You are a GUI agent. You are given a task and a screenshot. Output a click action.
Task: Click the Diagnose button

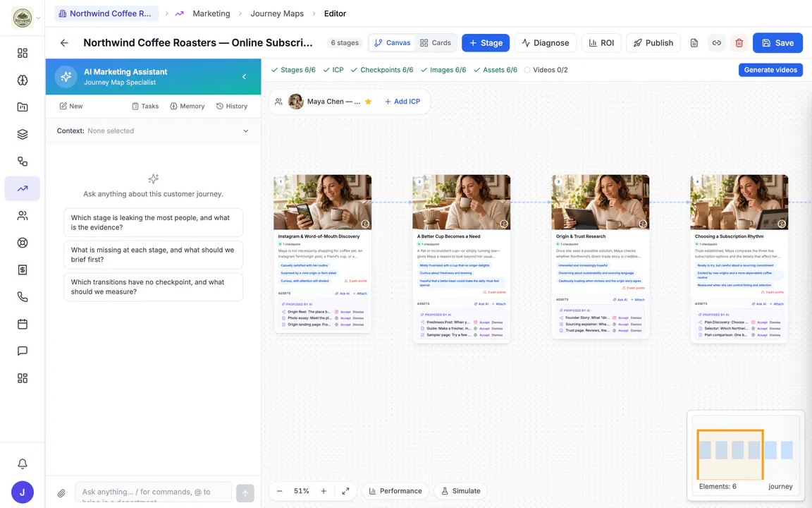(546, 43)
